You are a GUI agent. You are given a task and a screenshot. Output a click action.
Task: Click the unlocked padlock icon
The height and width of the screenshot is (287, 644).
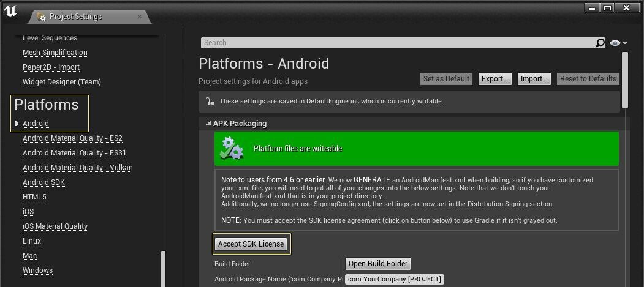tap(210, 101)
